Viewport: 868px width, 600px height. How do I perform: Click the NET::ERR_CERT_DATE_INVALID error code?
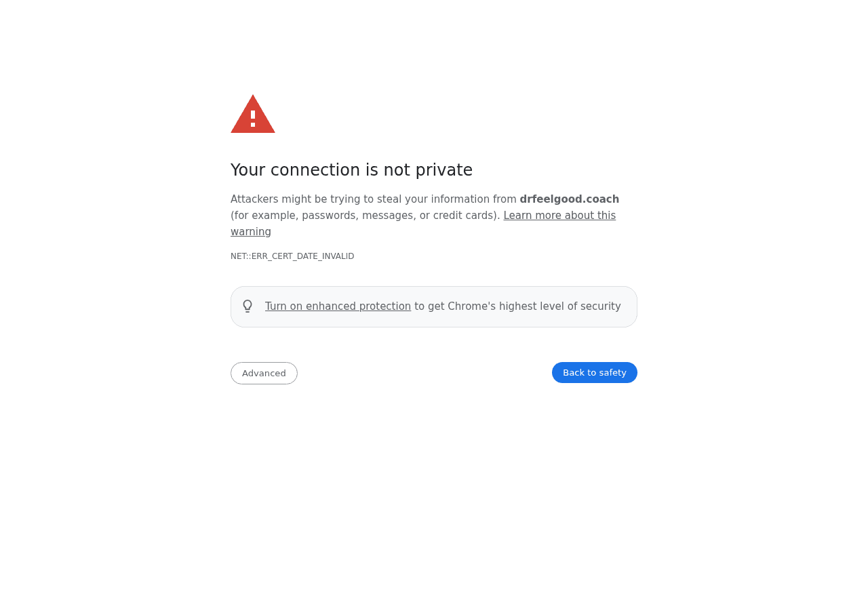(292, 256)
